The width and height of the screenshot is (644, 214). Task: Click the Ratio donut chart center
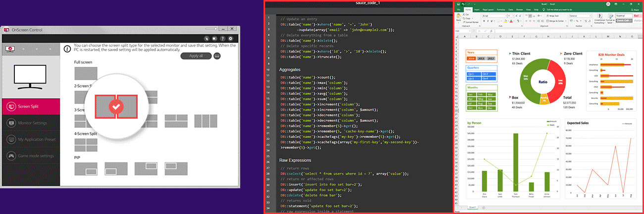[x=543, y=82]
